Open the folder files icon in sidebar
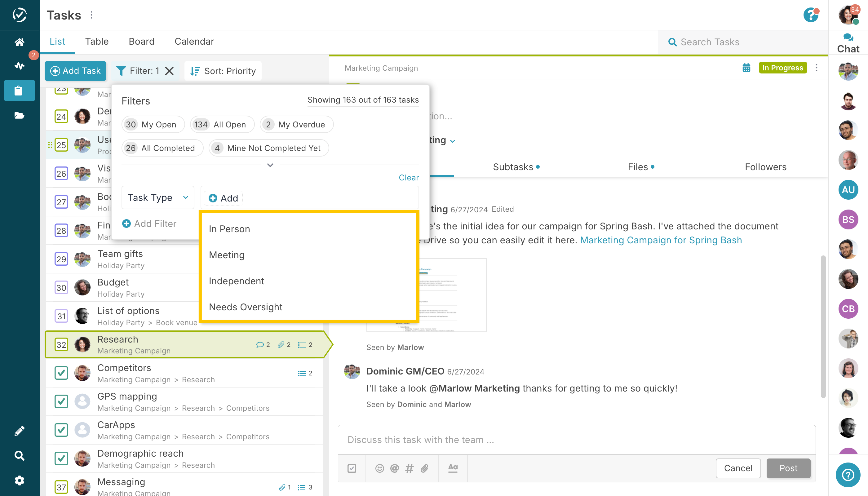The width and height of the screenshot is (868, 496). [20, 116]
